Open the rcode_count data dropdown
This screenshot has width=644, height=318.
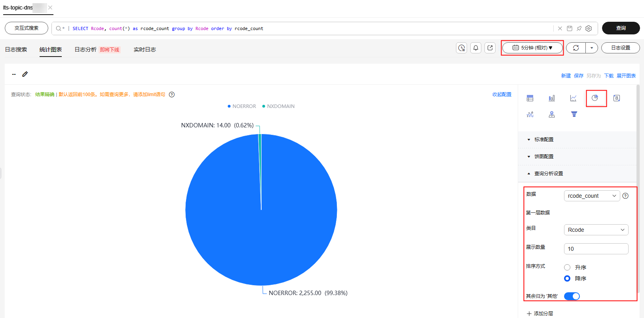(x=592, y=196)
